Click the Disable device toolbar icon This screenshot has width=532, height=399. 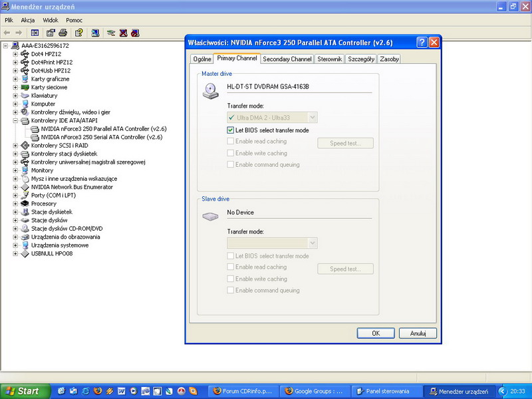[136, 33]
